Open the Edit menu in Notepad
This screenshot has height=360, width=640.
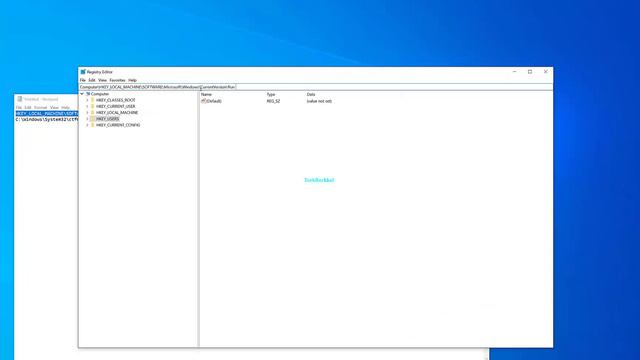click(28, 107)
